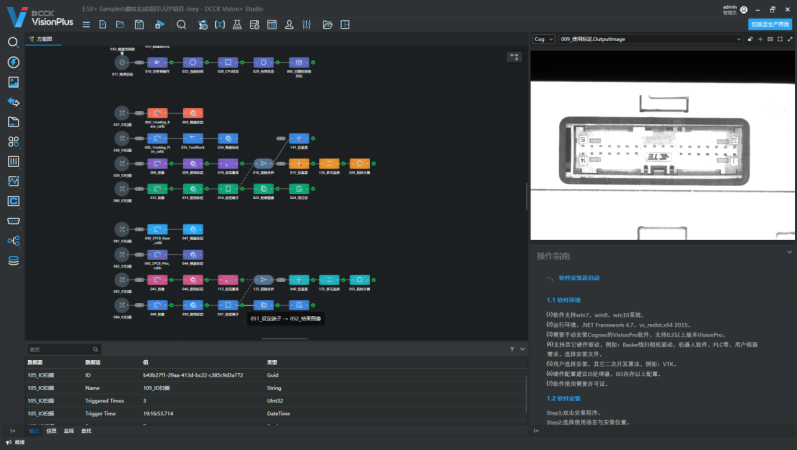
Task: Open the variables (x) toolbar icon
Action: click(219, 24)
